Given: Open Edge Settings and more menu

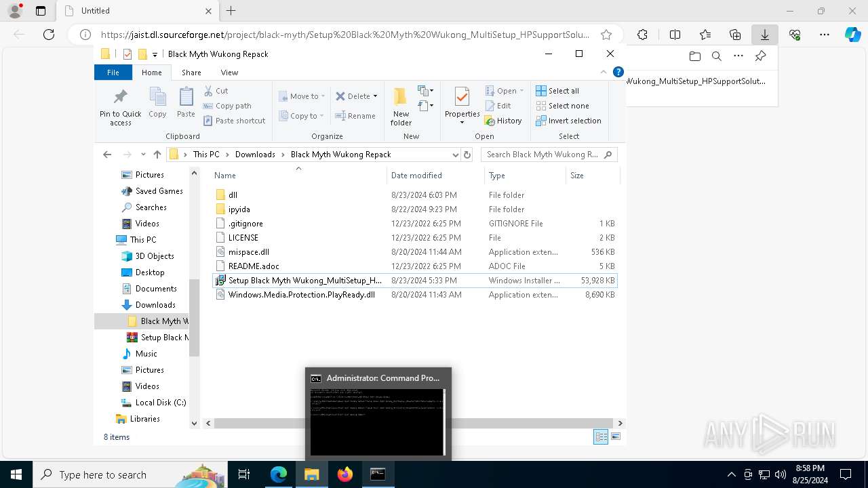Looking at the screenshot, I should point(824,35).
